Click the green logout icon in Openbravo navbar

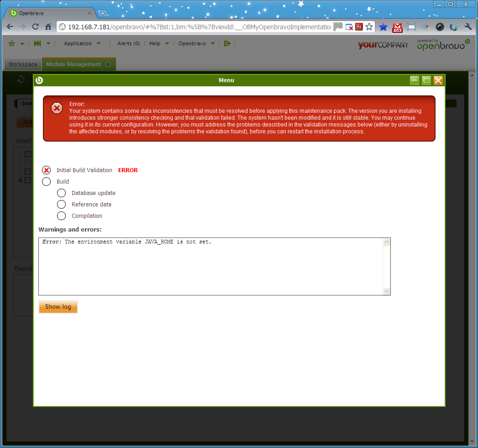click(x=227, y=43)
